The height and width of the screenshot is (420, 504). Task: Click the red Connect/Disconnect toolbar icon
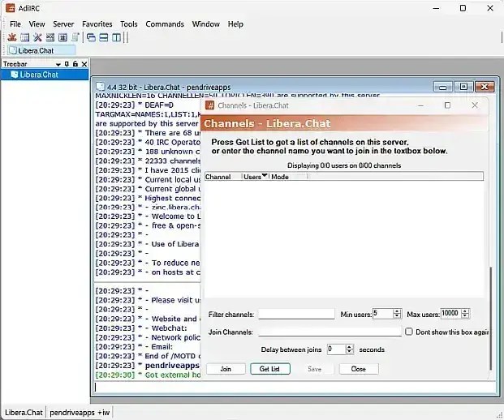(x=12, y=37)
